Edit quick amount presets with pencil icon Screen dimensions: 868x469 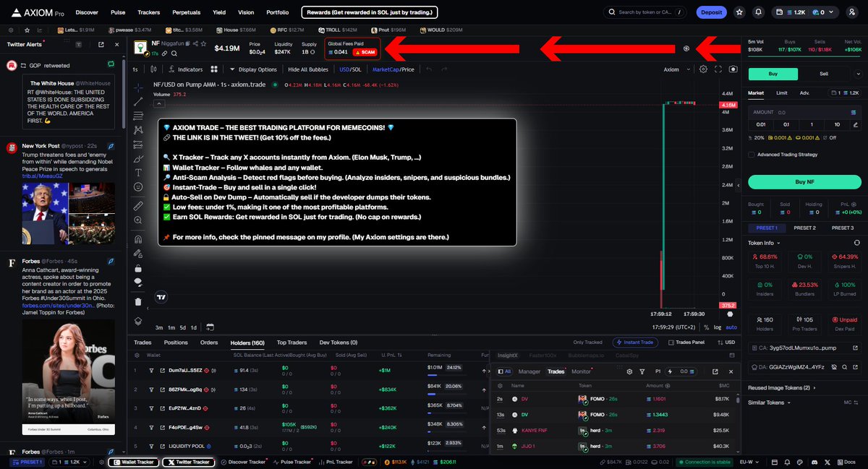(x=854, y=124)
